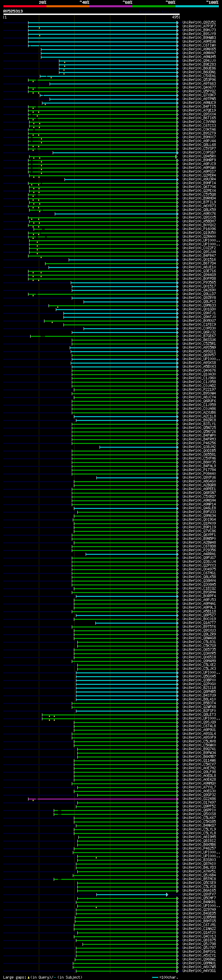
Task: Click the query end position 495
Action: pos(175,17)
